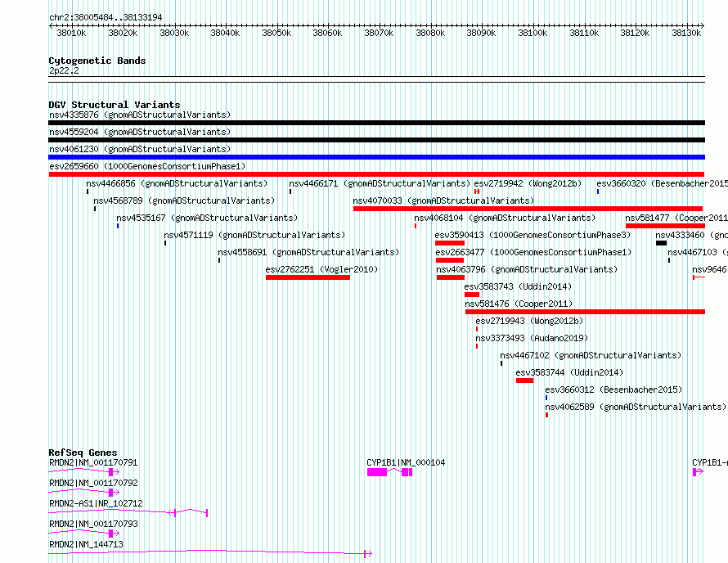Open gene label RMDN2-AS1|NR_102712
The width and height of the screenshot is (728, 563).
click(x=96, y=503)
